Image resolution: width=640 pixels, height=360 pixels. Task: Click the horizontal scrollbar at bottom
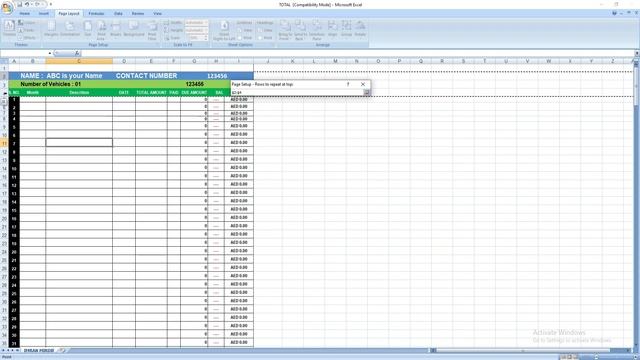point(531,350)
